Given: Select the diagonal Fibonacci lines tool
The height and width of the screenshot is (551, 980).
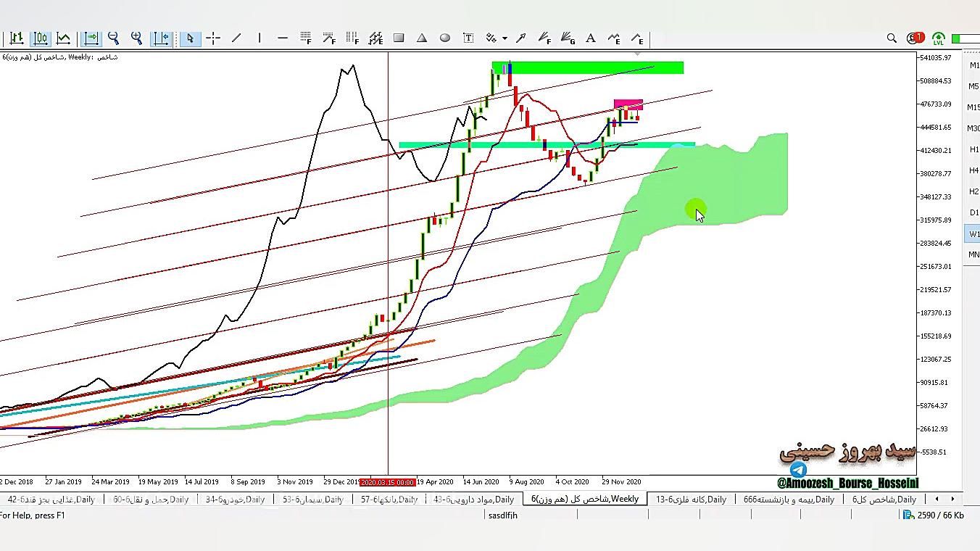Looking at the screenshot, I should point(329,38).
